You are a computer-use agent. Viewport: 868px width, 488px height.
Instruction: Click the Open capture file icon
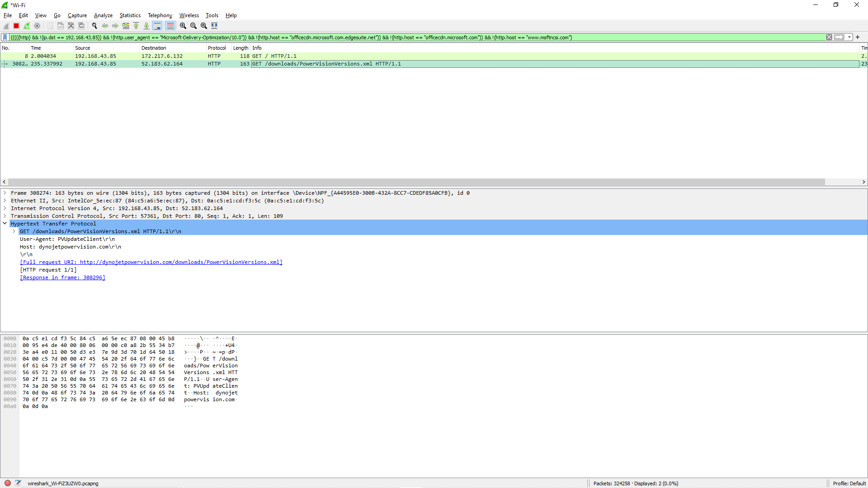(50, 26)
